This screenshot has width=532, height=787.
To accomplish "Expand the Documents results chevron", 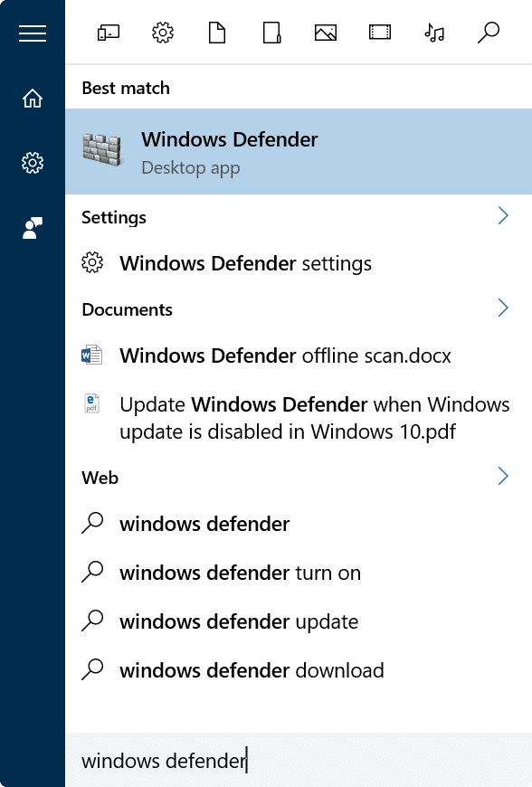I will [x=503, y=308].
